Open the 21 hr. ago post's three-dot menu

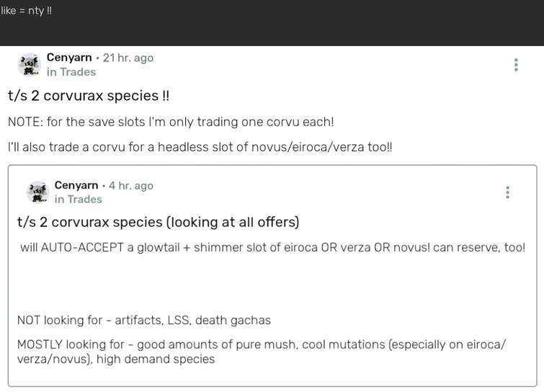coord(516,65)
